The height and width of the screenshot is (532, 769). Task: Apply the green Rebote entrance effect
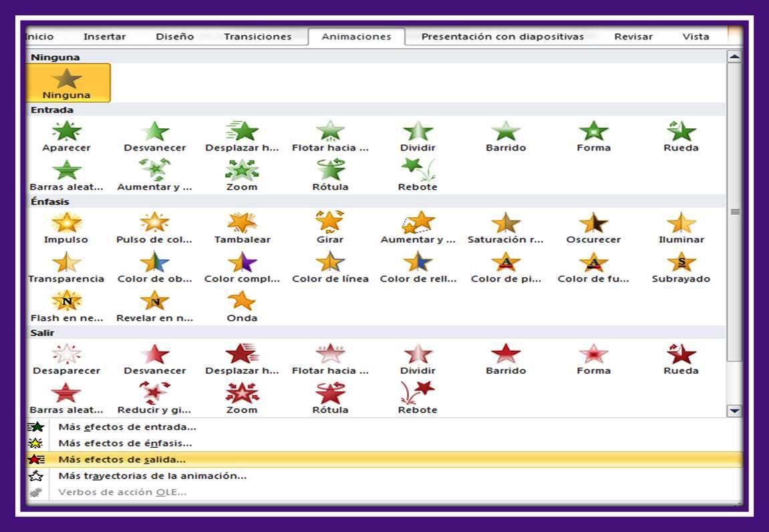[418, 175]
